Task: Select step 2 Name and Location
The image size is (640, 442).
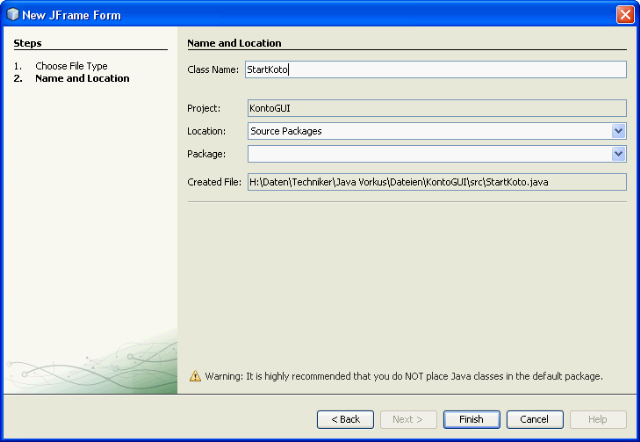Action: click(x=81, y=78)
